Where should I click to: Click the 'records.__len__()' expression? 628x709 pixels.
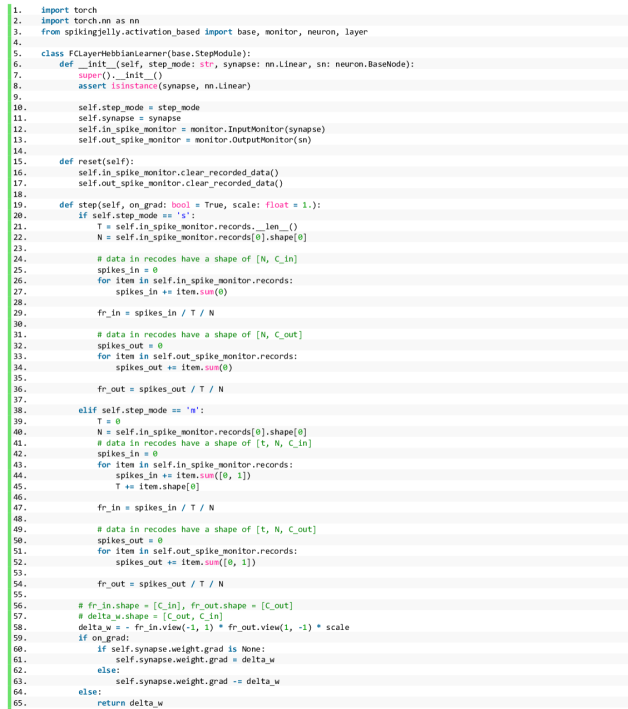[263, 226]
